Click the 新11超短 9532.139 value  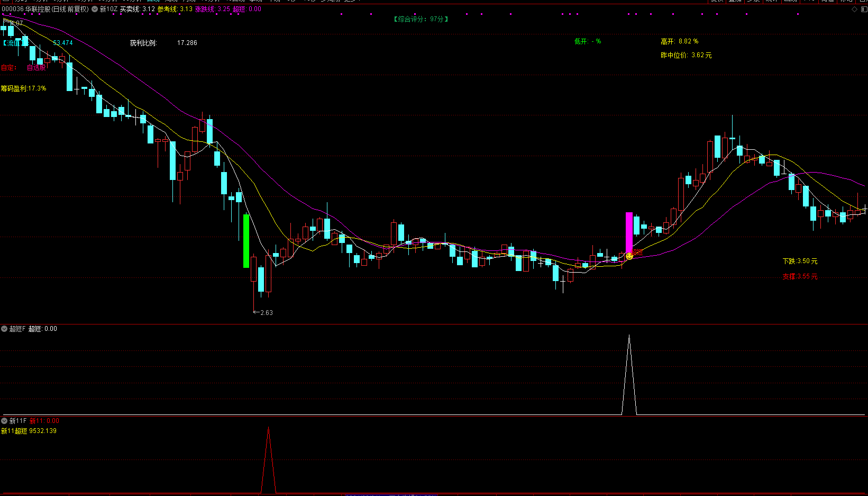29,431
